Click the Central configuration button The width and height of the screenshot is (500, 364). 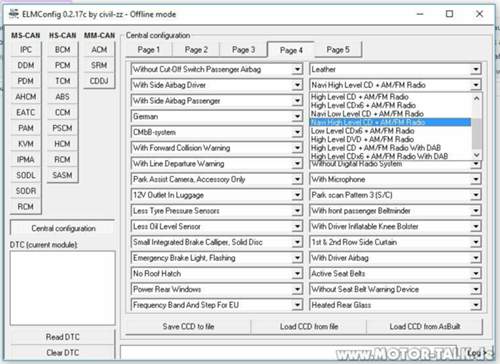pos(63,228)
